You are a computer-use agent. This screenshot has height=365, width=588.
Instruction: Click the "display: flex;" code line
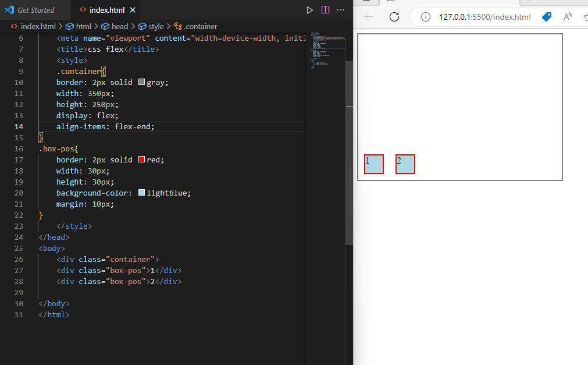click(87, 116)
